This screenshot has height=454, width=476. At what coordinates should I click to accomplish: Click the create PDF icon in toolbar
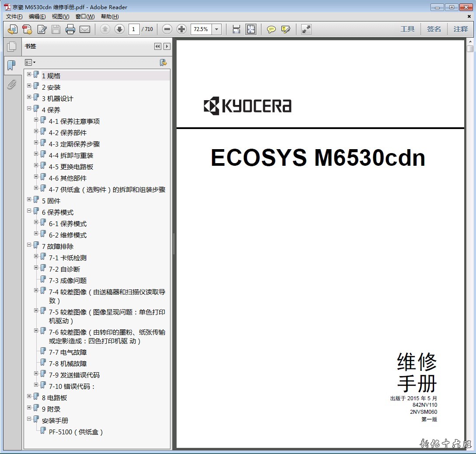pyautogui.click(x=27, y=29)
